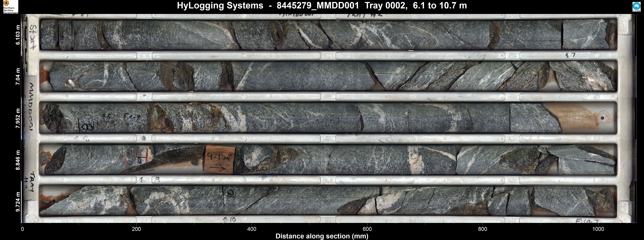Click the 1000 tick on the distance axis
Screen dimensions: 644x240
click(598, 229)
